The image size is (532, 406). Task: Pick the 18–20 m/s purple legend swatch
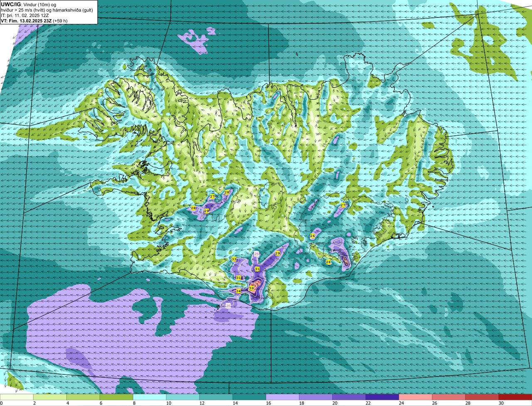click(316, 397)
